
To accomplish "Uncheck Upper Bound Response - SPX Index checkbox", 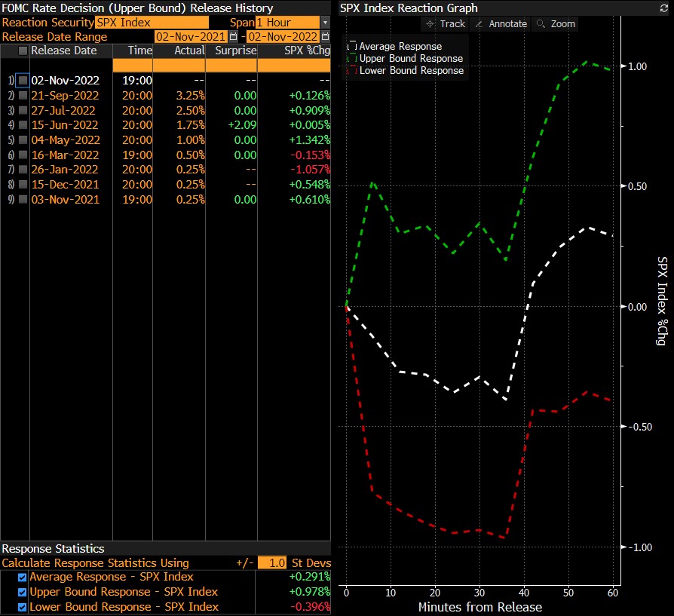I will (22, 592).
